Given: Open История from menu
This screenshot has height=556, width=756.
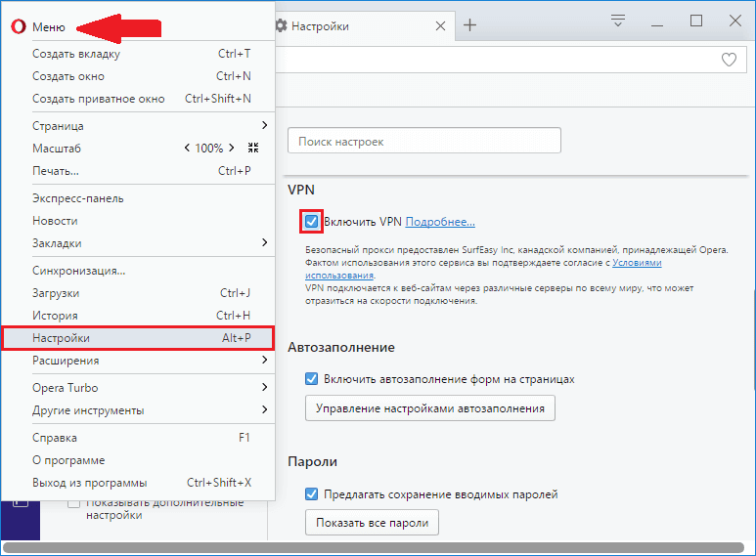Looking at the screenshot, I should (x=138, y=315).
